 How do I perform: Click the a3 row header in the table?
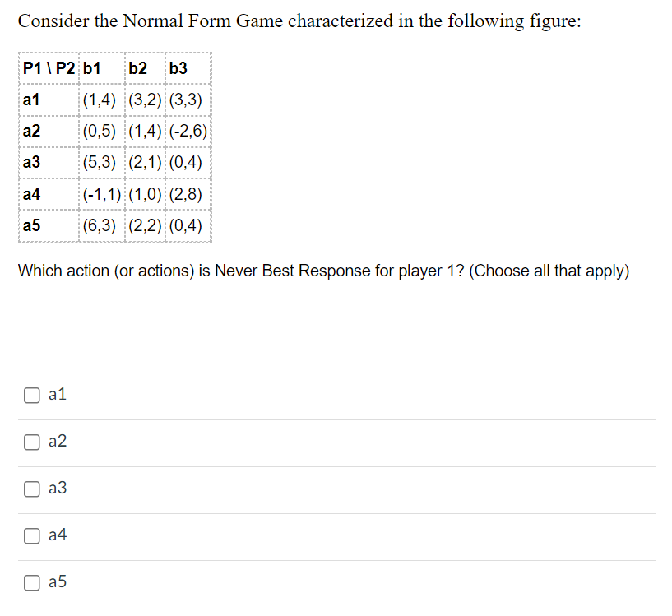point(30,163)
